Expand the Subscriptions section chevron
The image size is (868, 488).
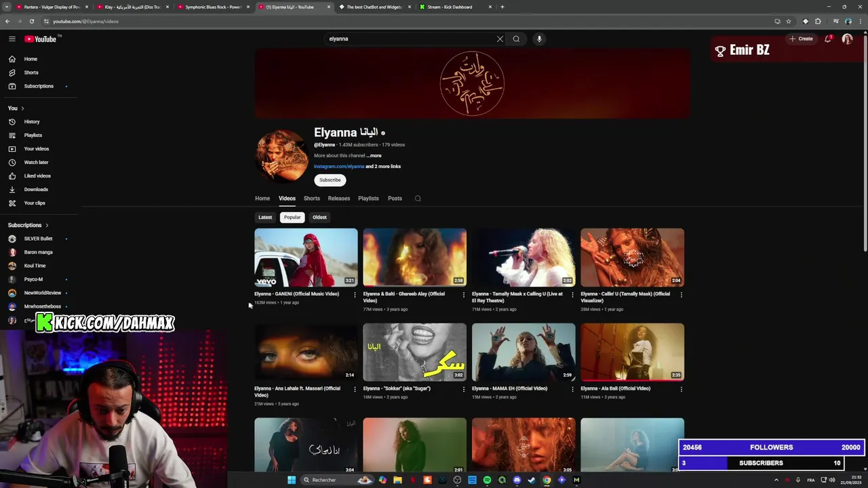[x=47, y=225]
